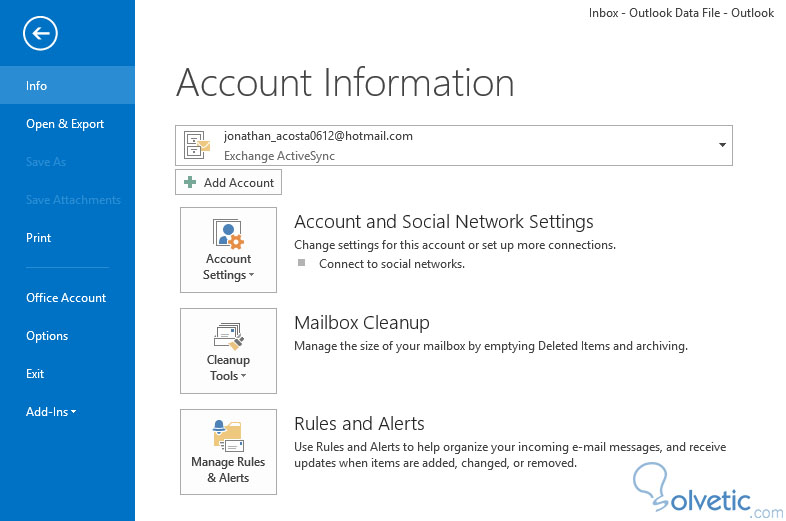This screenshot has height=521, width=786.
Task: Expand the Add-Ins menu in sidebar
Action: 51,411
